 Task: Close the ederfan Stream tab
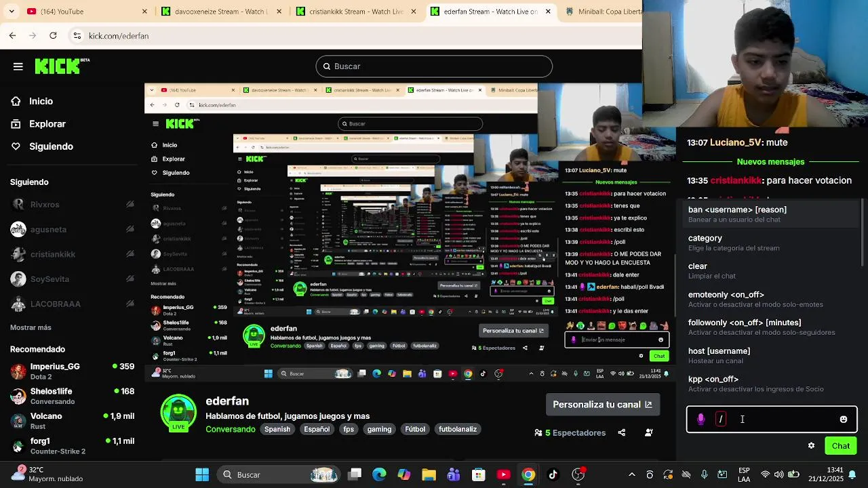[x=548, y=12]
